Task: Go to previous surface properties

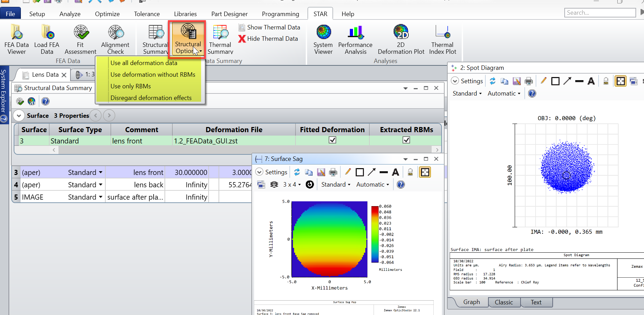Action: tap(96, 115)
